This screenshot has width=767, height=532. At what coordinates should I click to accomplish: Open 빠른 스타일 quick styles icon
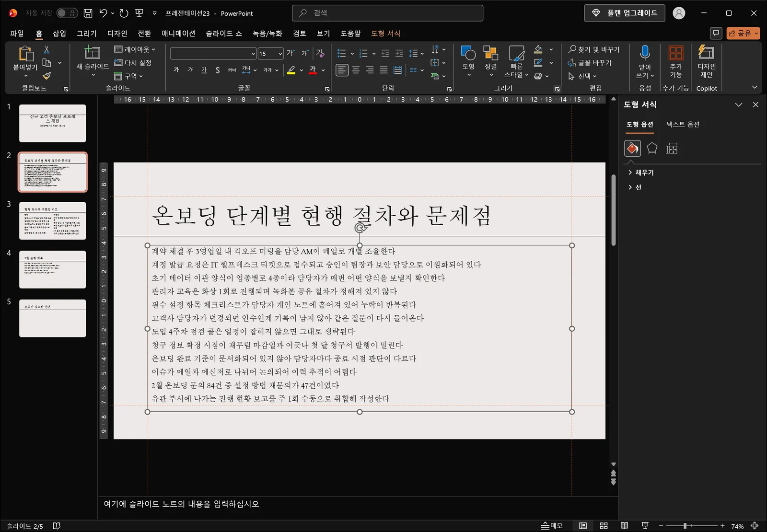(516, 53)
